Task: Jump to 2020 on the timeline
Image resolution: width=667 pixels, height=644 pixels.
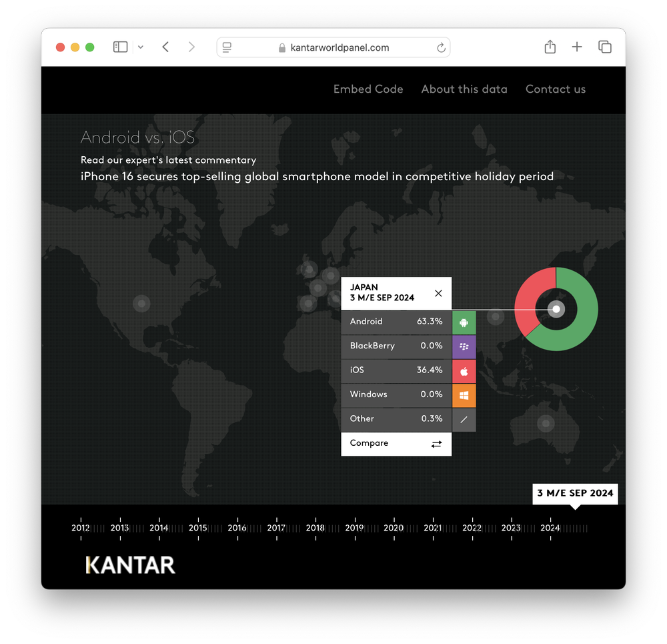Action: [394, 528]
